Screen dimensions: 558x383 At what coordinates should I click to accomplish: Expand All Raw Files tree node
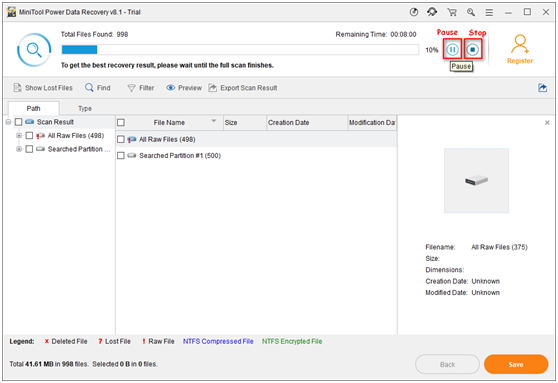pos(19,136)
